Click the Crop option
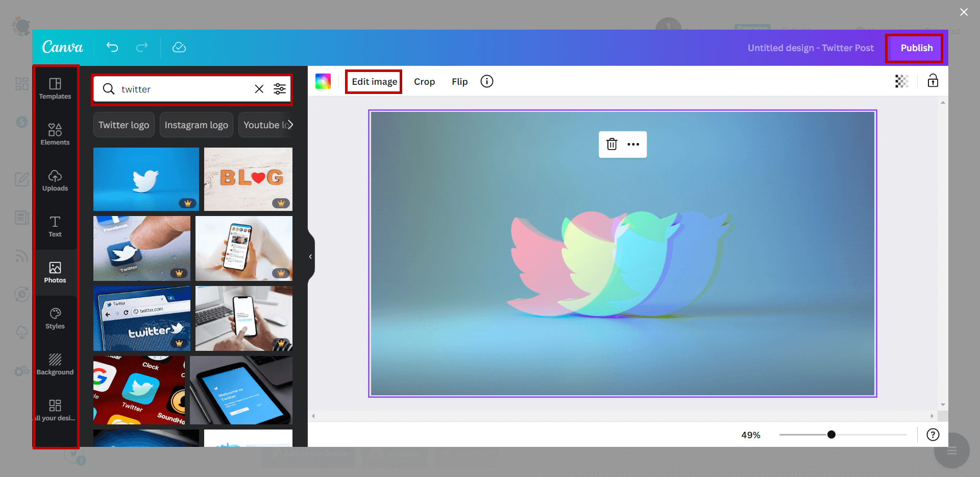The height and width of the screenshot is (477, 980). click(x=424, y=82)
